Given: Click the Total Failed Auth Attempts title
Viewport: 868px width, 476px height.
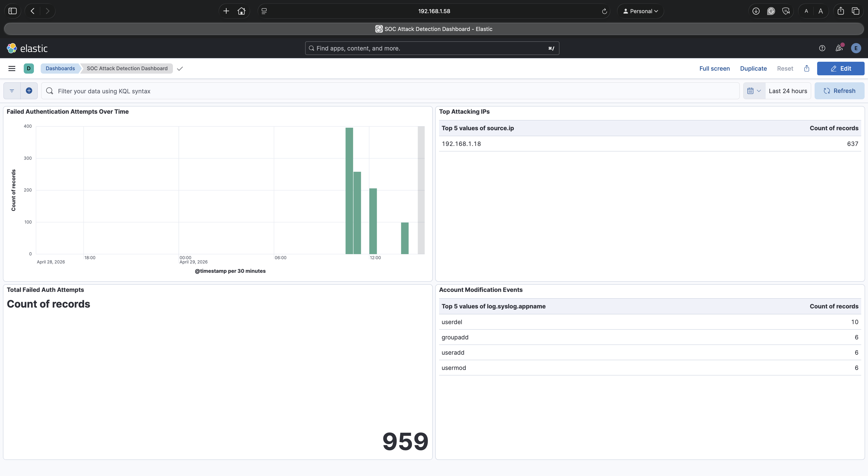Looking at the screenshot, I should coord(45,290).
